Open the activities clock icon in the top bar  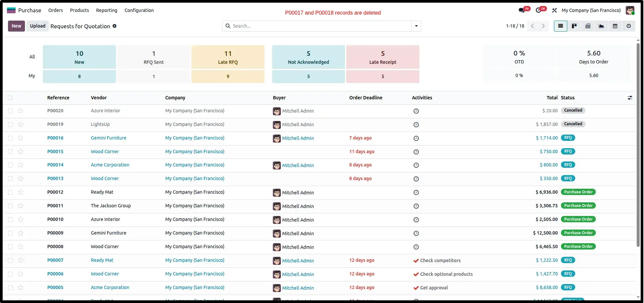538,10
